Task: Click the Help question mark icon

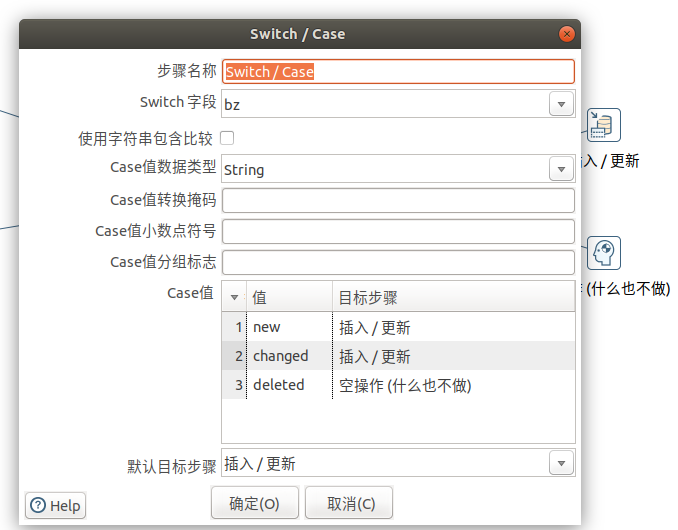Action: (38, 505)
